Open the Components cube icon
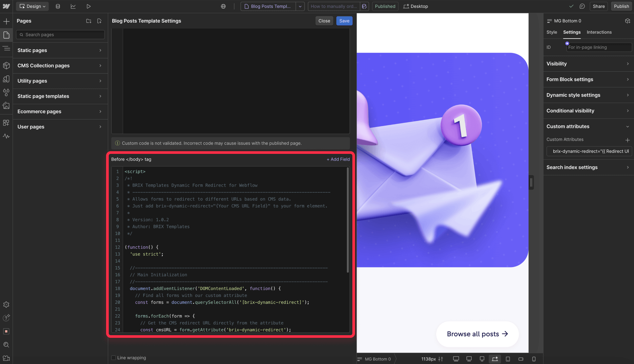Viewport: 634px width, 364px height. click(6, 65)
